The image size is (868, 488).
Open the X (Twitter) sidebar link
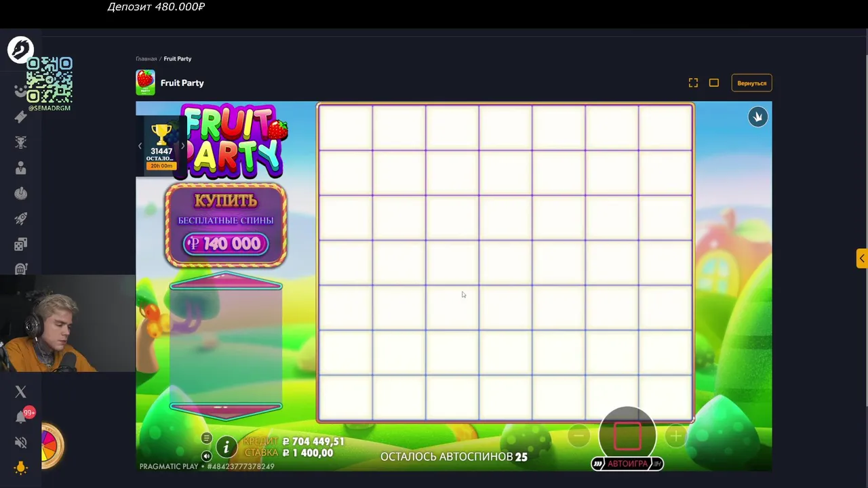20,392
